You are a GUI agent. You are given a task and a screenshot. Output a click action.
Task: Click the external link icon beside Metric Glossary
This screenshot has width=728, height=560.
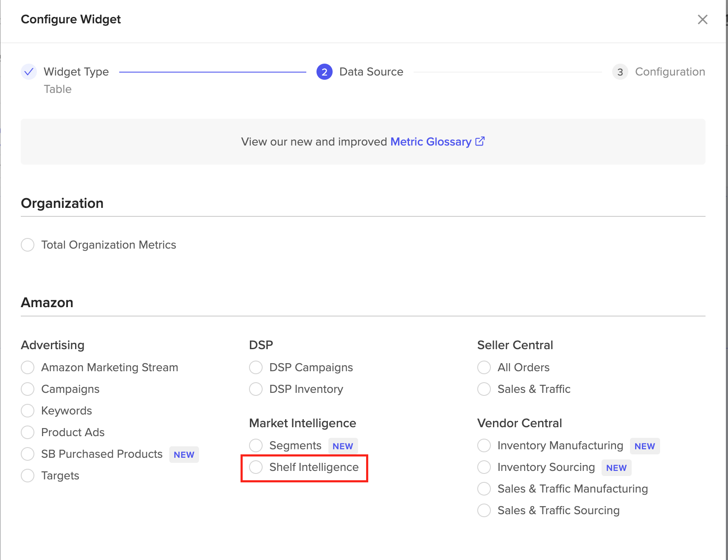(x=480, y=141)
